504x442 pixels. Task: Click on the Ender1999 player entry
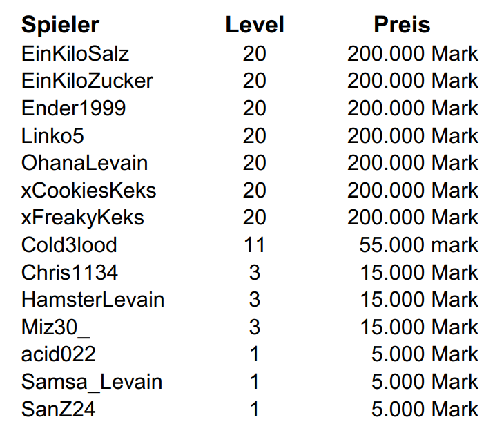73,108
